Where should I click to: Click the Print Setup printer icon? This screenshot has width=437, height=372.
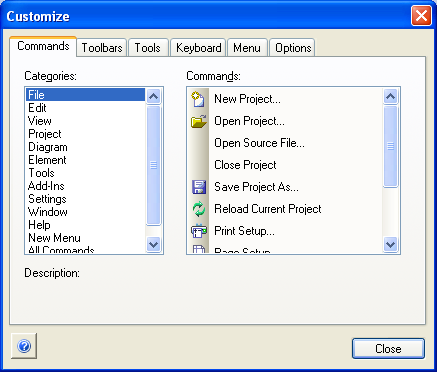(199, 231)
